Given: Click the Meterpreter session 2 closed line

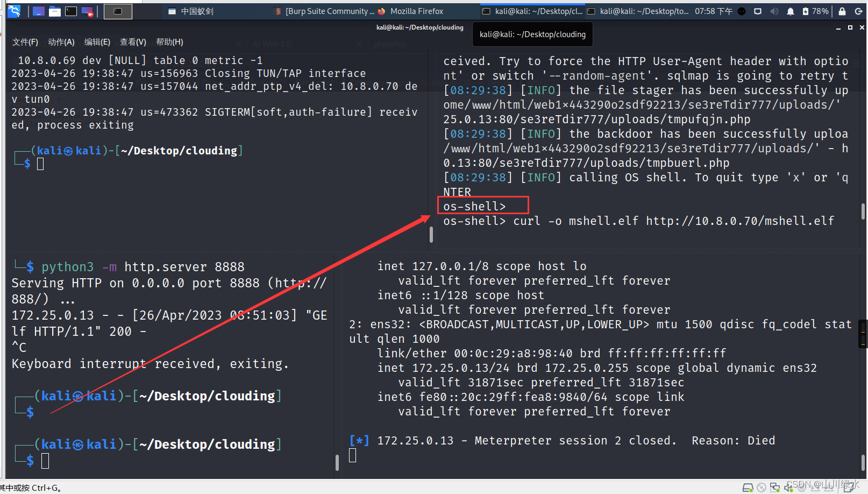Looking at the screenshot, I should pos(562,441).
